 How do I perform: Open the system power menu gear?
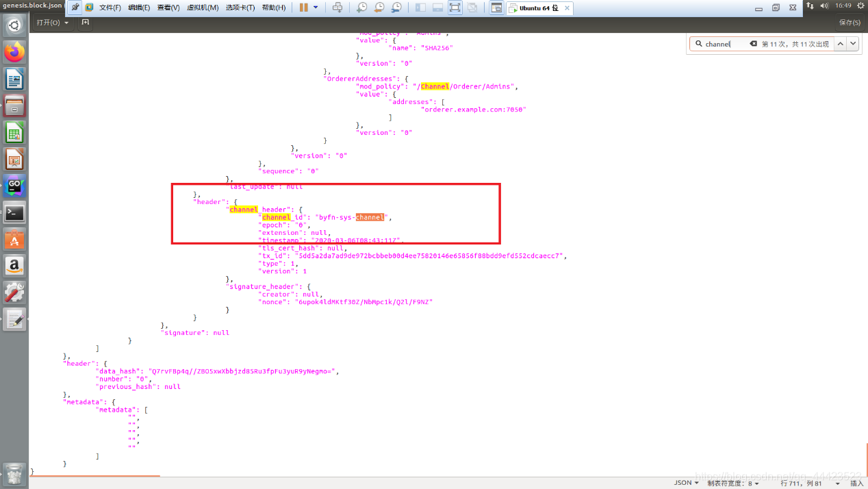click(x=860, y=5)
